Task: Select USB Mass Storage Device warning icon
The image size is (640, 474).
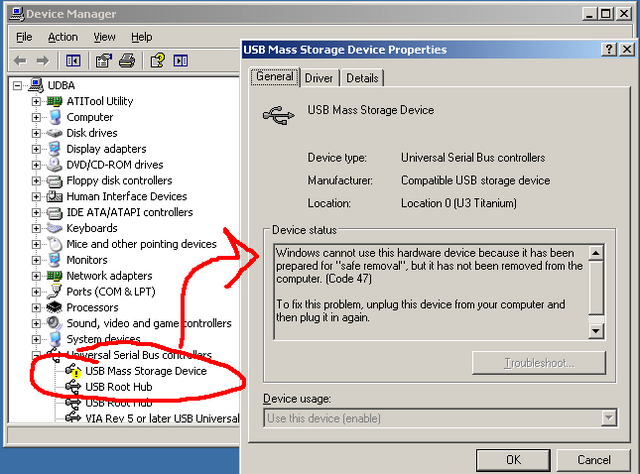Action: pos(73,371)
